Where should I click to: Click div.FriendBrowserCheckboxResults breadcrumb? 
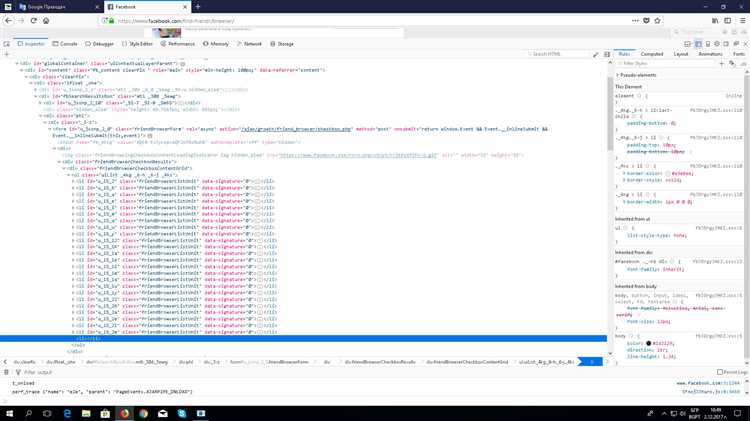[x=381, y=362]
